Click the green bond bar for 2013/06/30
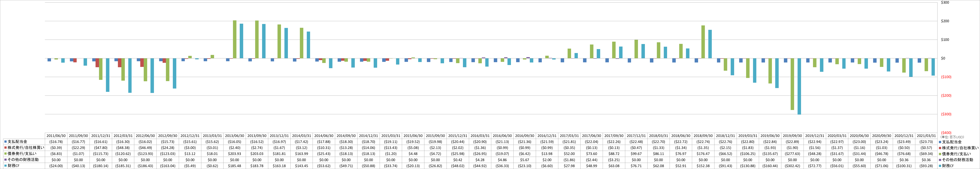980x169 pixels. tap(235, 39)
